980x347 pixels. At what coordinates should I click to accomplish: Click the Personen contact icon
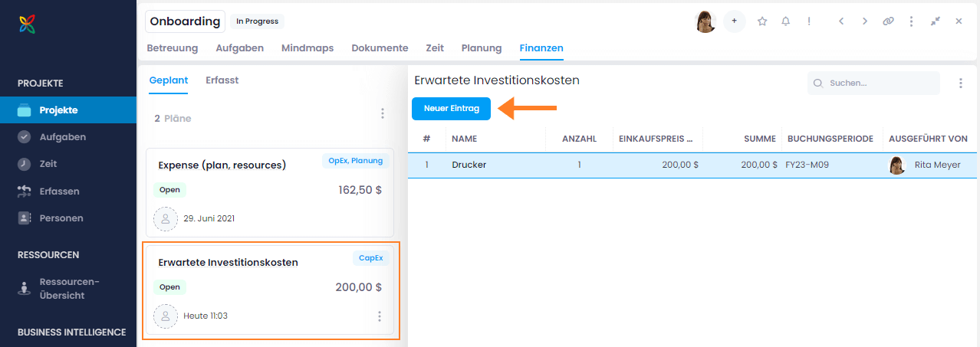[24, 218]
